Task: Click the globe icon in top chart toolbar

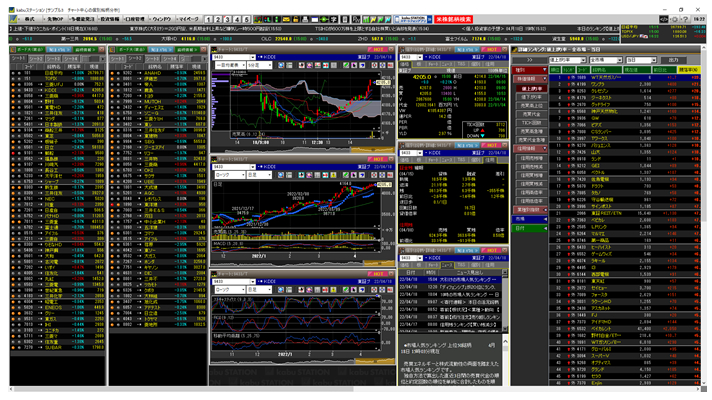Action: (281, 65)
